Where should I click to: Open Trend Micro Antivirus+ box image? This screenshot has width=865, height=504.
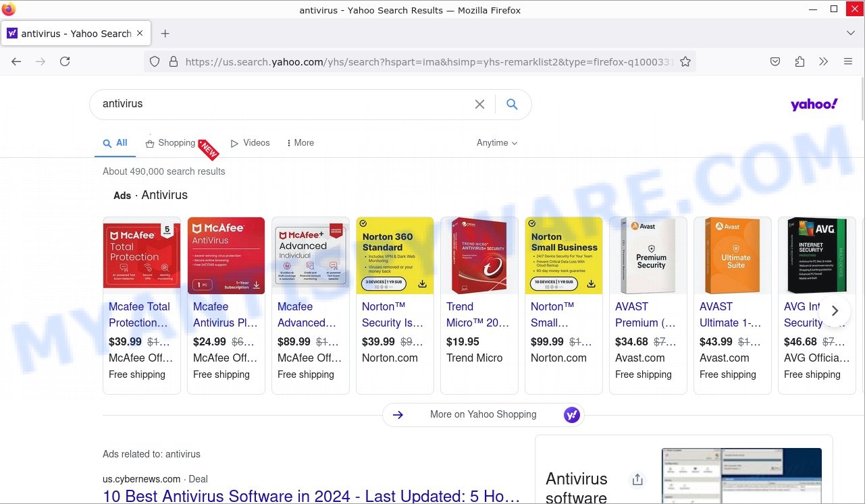(x=479, y=256)
